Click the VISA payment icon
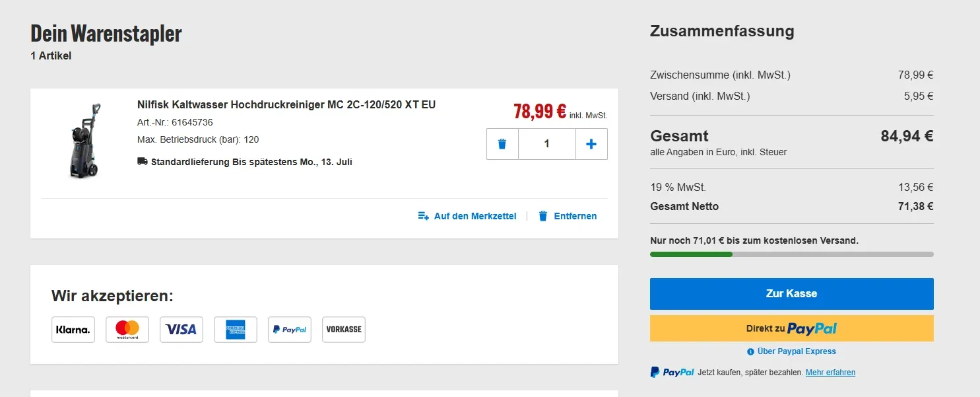Image resolution: width=980 pixels, height=397 pixels. click(x=181, y=330)
